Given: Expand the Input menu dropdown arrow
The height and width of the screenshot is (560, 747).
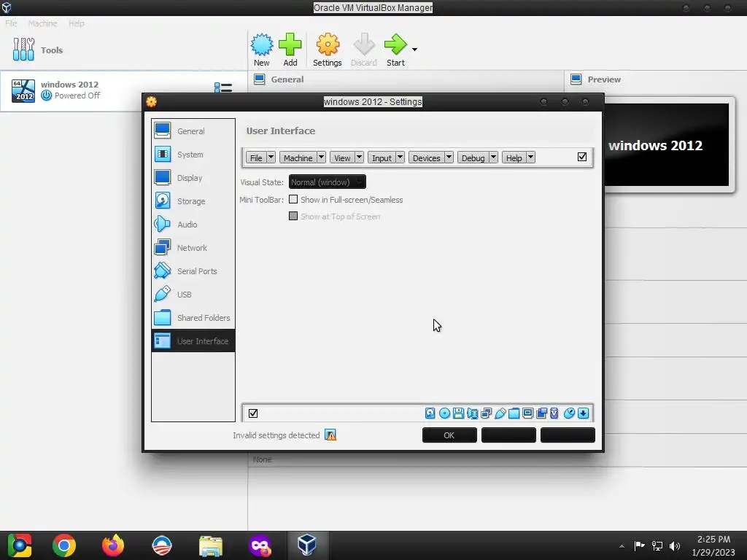Looking at the screenshot, I should pyautogui.click(x=400, y=157).
